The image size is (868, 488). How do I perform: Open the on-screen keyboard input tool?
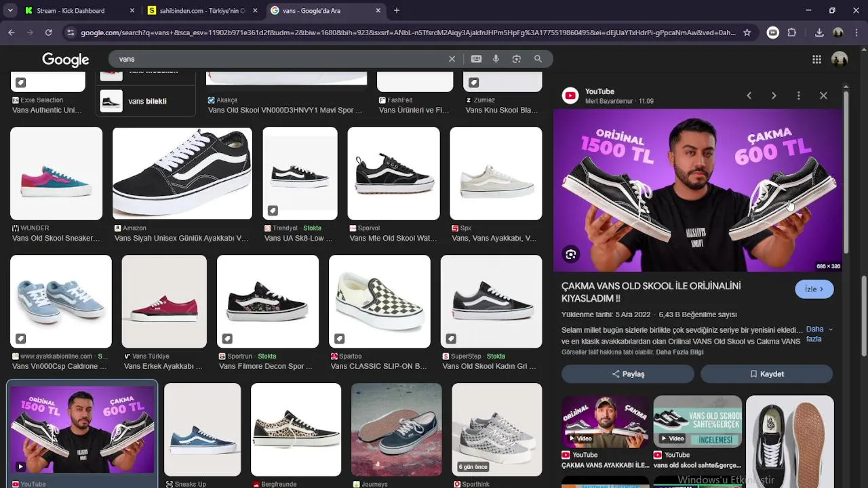click(x=476, y=59)
